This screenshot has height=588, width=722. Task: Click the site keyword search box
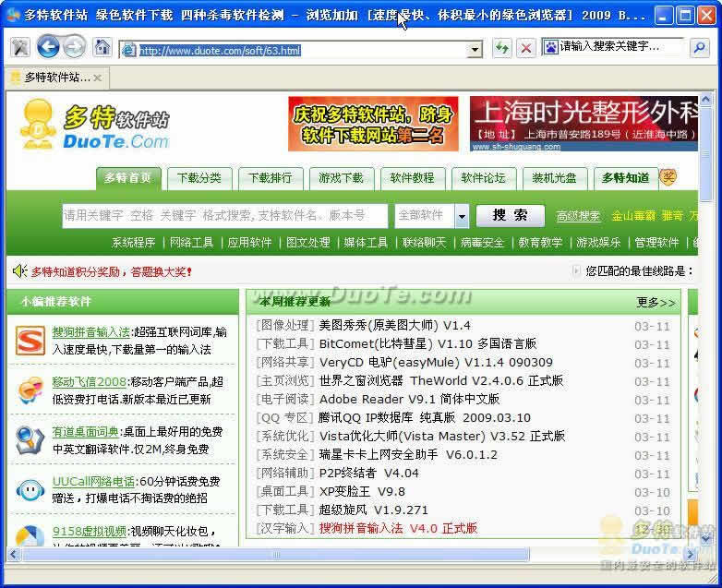pos(225,215)
